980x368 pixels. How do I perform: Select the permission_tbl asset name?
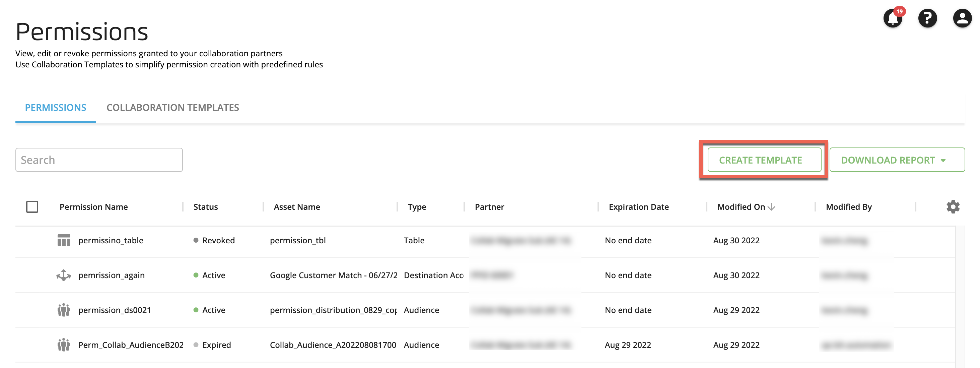click(x=298, y=241)
